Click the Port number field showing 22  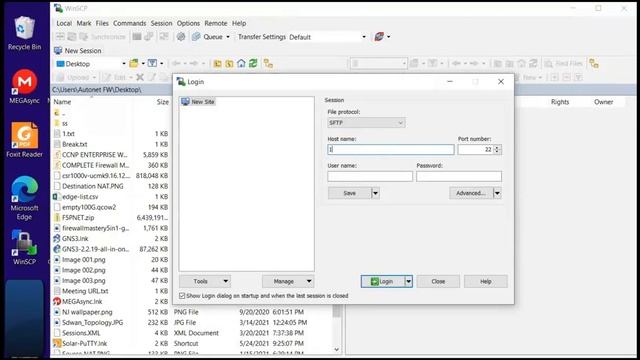(x=476, y=149)
